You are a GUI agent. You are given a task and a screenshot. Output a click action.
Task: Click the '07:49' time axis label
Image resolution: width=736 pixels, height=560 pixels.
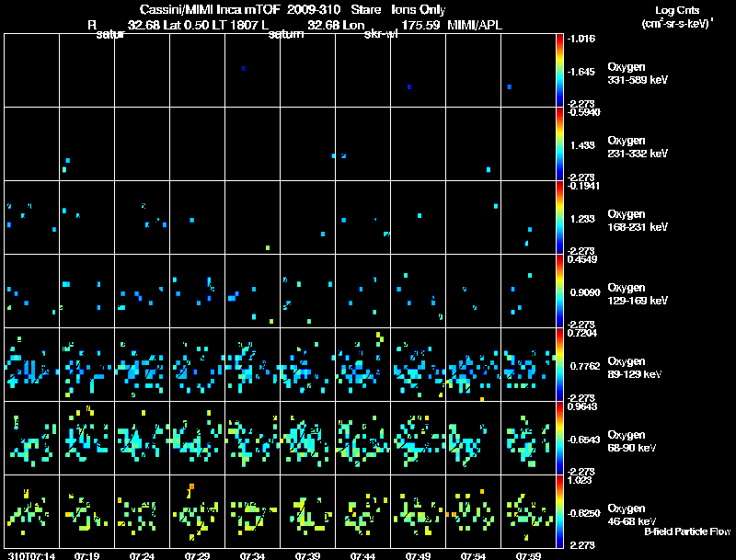pyautogui.click(x=418, y=555)
